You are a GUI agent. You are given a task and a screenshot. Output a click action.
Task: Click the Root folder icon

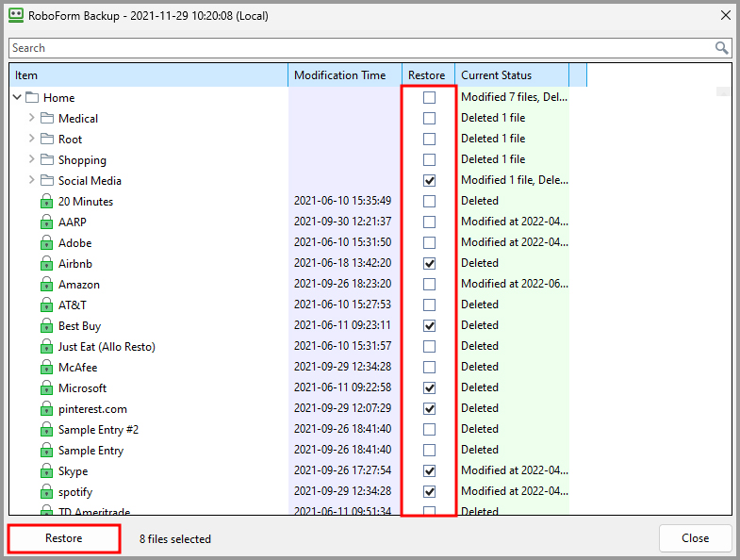coord(47,139)
